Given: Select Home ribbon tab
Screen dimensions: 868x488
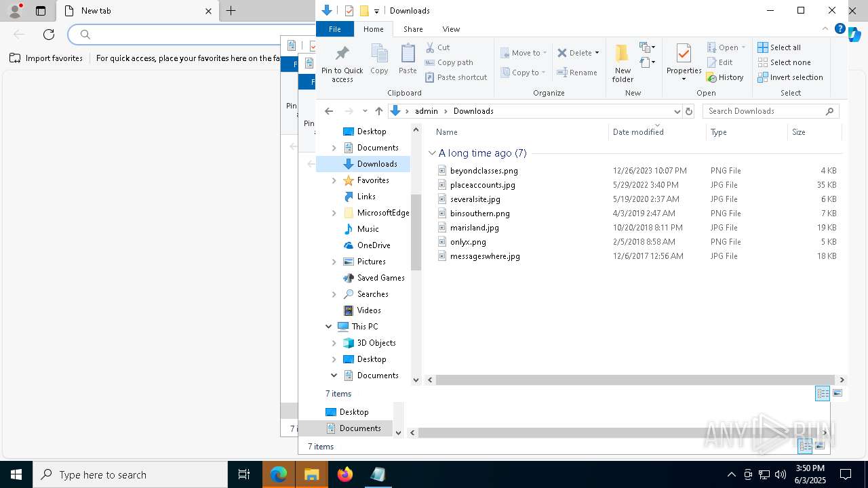Looking at the screenshot, I should tap(374, 29).
